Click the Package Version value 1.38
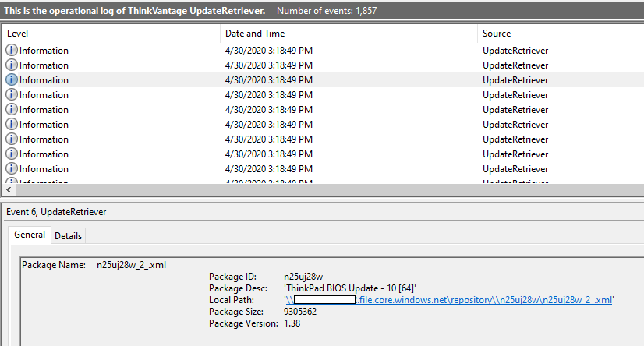 coord(292,323)
